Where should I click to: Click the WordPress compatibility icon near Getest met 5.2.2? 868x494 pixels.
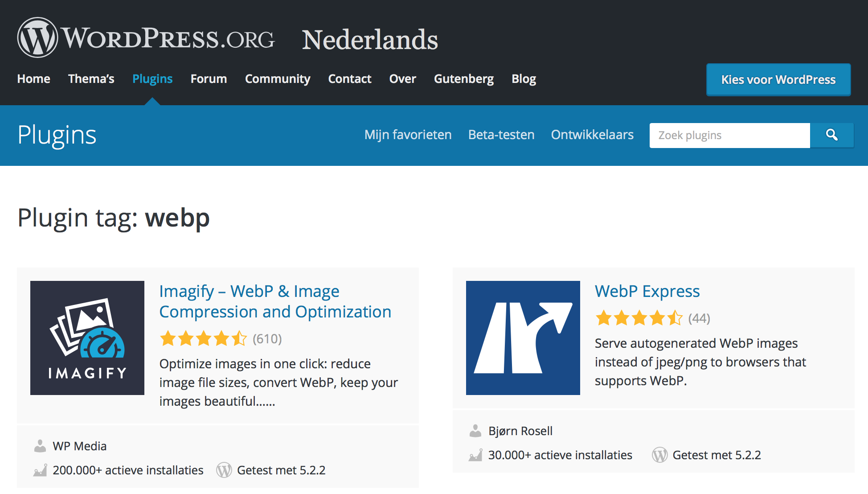(x=225, y=470)
